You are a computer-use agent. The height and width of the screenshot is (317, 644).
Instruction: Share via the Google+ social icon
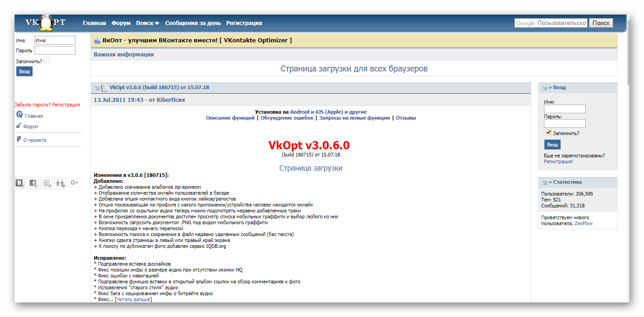click(75, 182)
